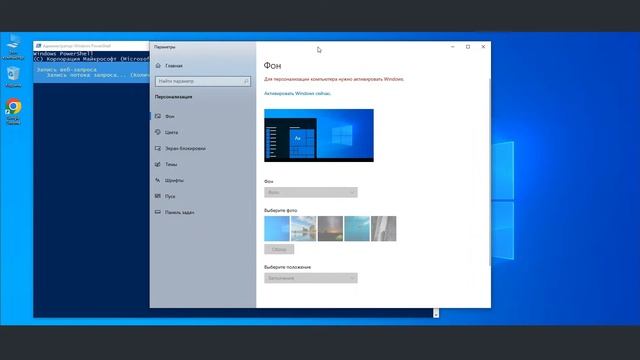Choose the fourth teal underwater photo thumbnail
Viewport: 640px width, 360px height.
[x=357, y=229]
